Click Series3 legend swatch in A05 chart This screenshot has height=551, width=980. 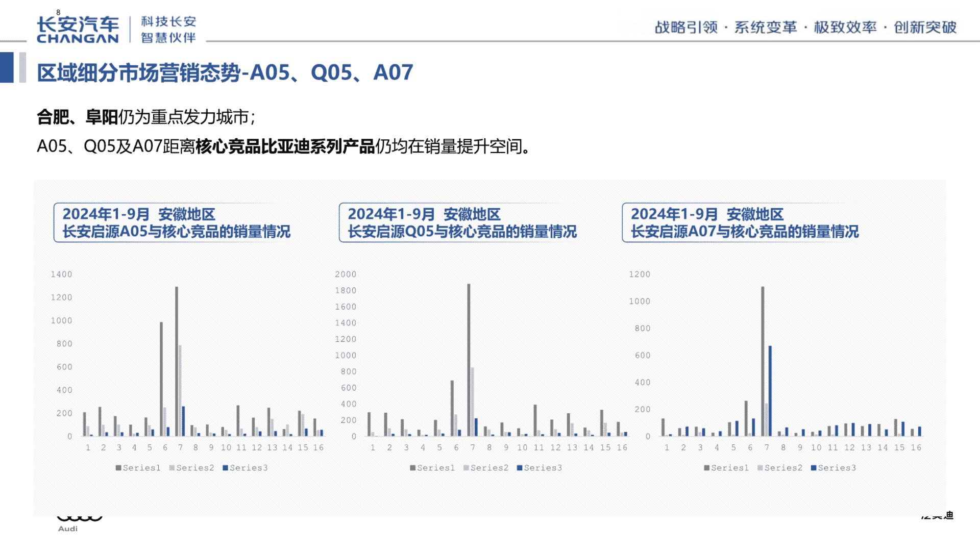click(226, 468)
